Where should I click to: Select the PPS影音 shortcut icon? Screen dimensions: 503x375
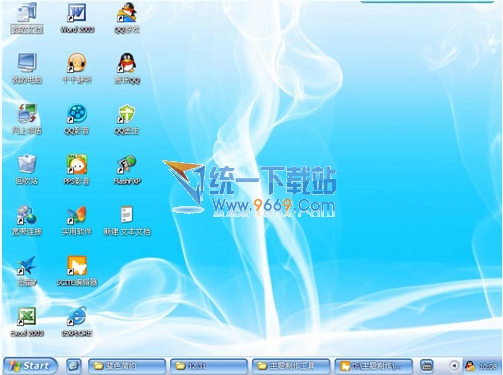click(x=77, y=170)
